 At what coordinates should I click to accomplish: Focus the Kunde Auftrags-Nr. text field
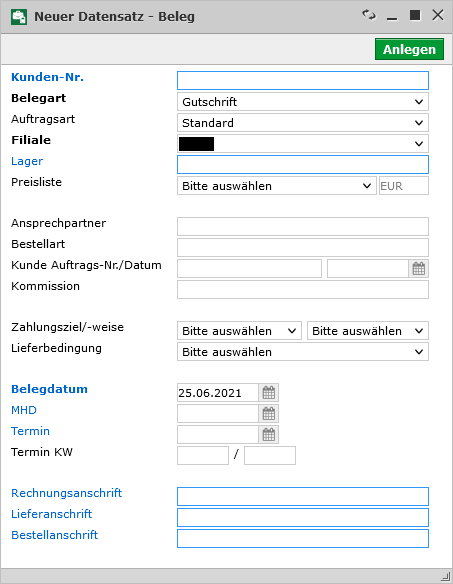click(x=249, y=269)
